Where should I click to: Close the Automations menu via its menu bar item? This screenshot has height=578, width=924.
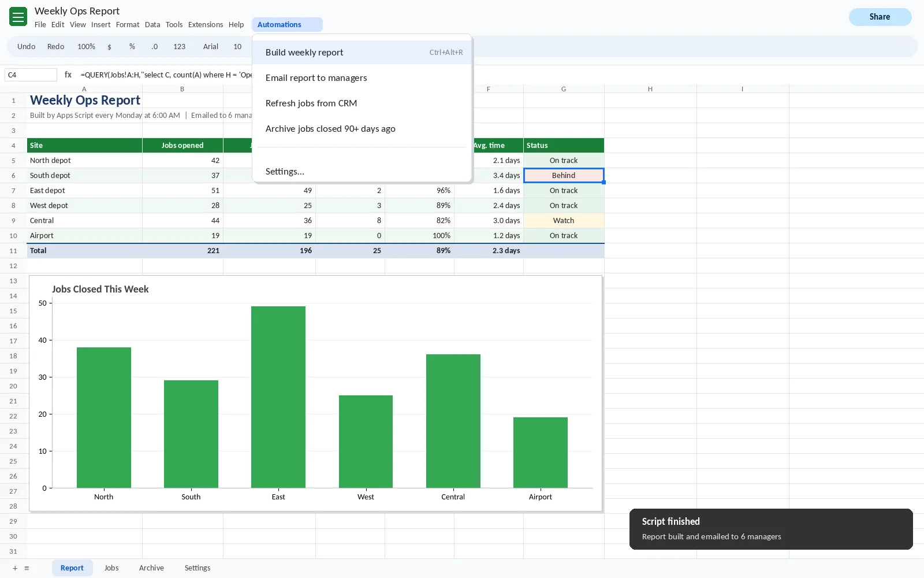point(287,25)
